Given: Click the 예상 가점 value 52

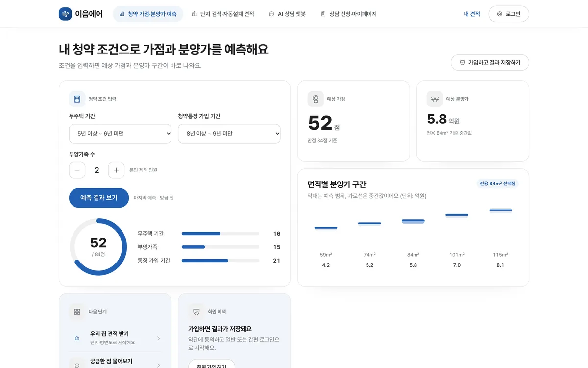Looking at the screenshot, I should (x=320, y=123).
